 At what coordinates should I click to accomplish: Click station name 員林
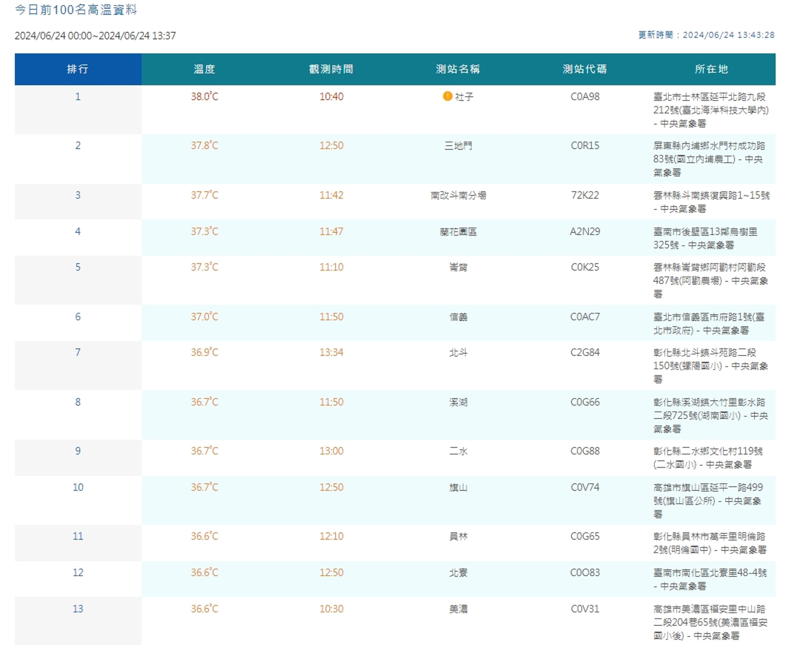(458, 536)
